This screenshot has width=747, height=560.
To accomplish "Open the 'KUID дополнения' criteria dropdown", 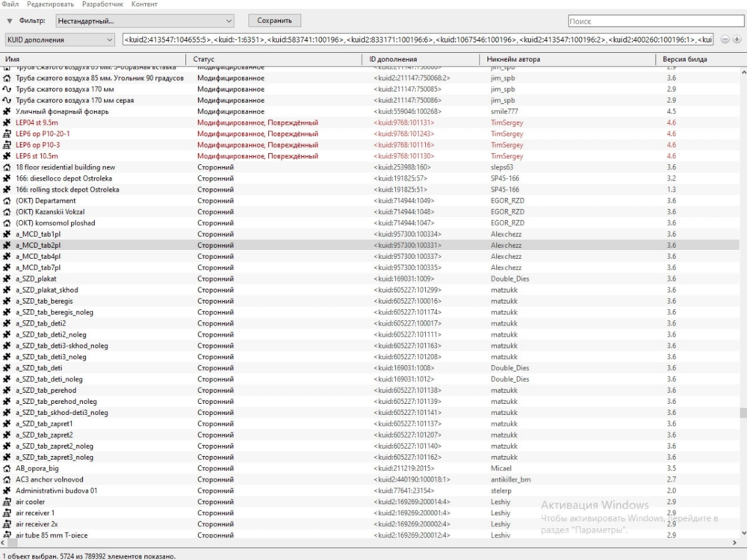I will click(x=60, y=40).
